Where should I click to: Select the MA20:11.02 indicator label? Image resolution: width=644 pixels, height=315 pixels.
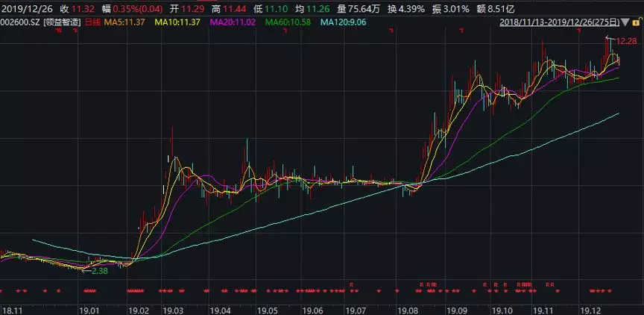tap(233, 22)
